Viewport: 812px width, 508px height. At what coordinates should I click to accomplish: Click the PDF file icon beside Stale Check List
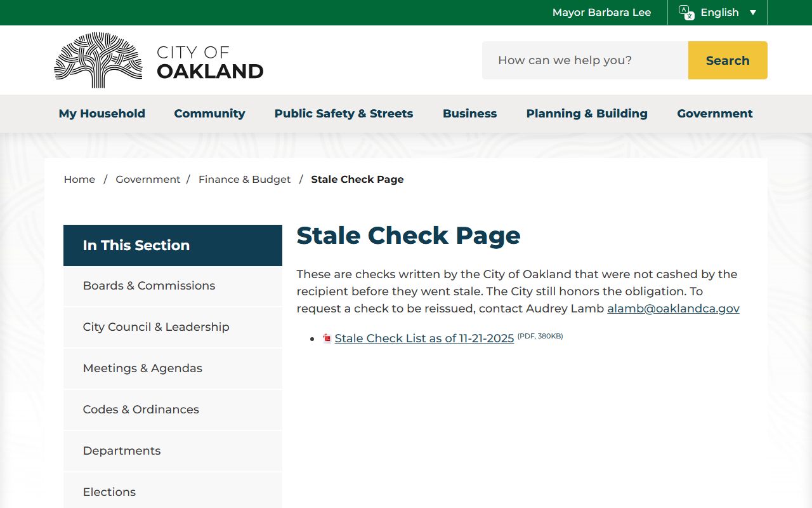(x=327, y=338)
